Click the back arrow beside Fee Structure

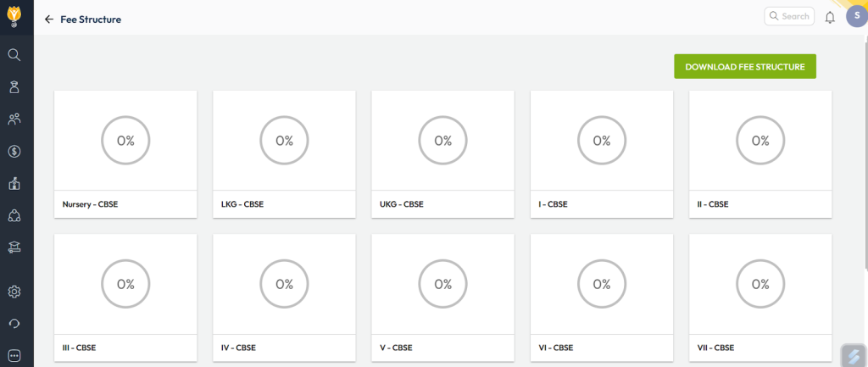pyautogui.click(x=49, y=19)
